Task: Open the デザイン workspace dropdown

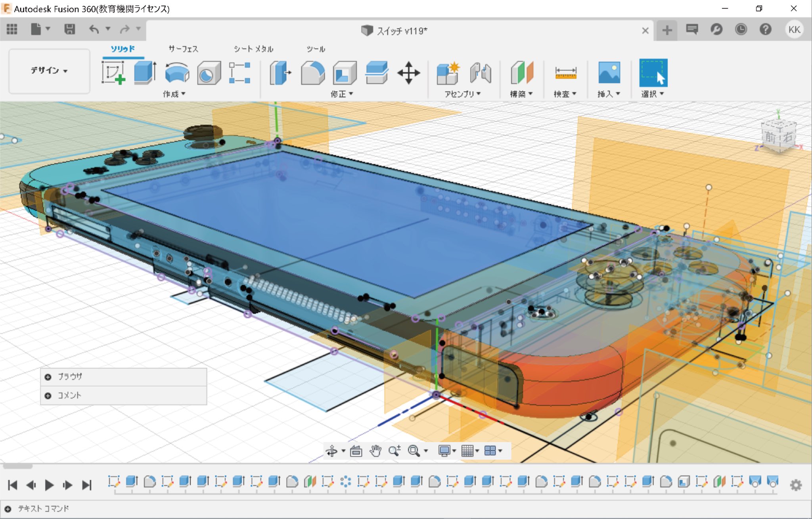Action: click(x=49, y=71)
